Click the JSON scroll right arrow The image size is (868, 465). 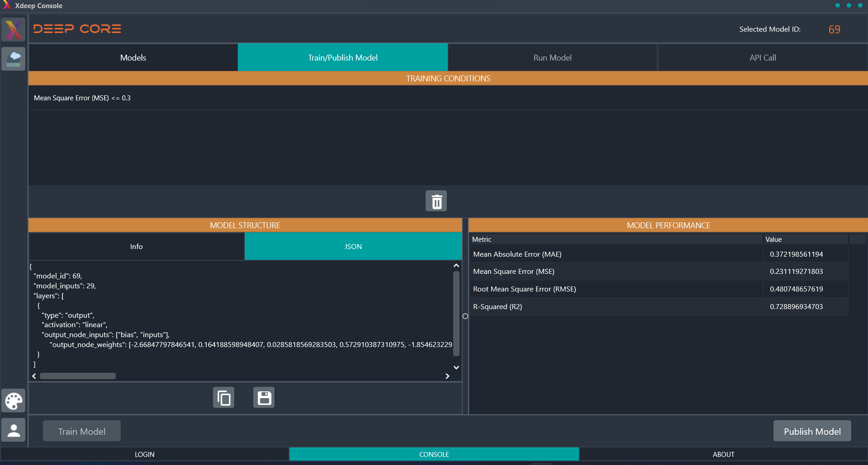447,376
